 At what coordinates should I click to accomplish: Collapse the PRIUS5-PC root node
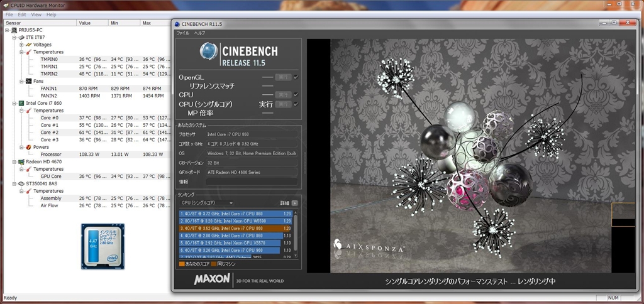tap(6, 30)
